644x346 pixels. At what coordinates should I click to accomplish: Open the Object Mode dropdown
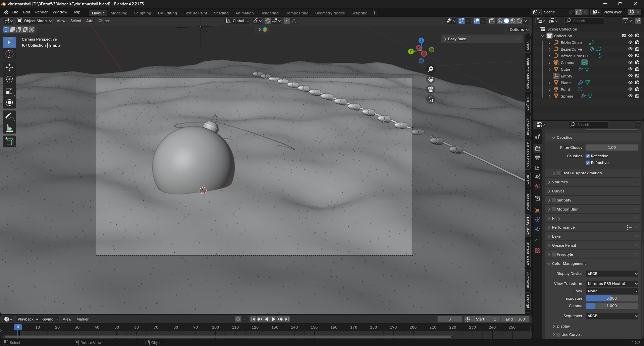coord(35,21)
